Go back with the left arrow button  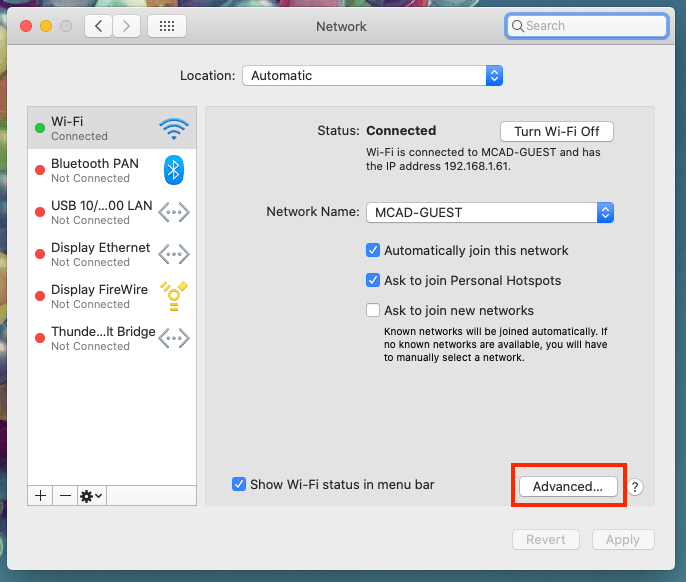point(98,26)
